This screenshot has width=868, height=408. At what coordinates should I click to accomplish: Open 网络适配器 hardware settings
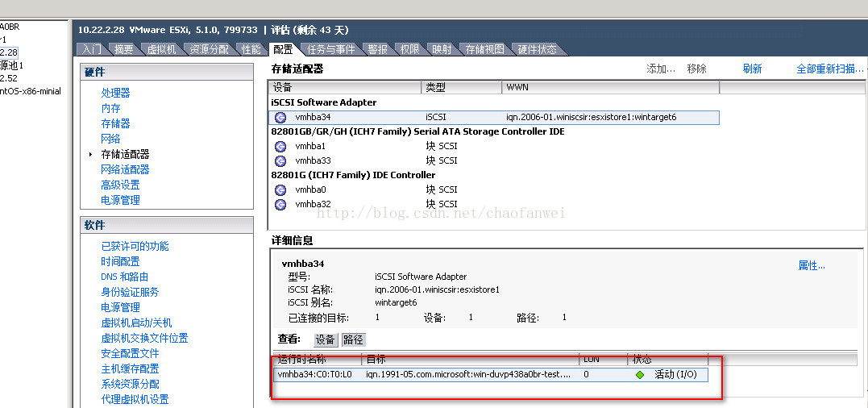(125, 169)
